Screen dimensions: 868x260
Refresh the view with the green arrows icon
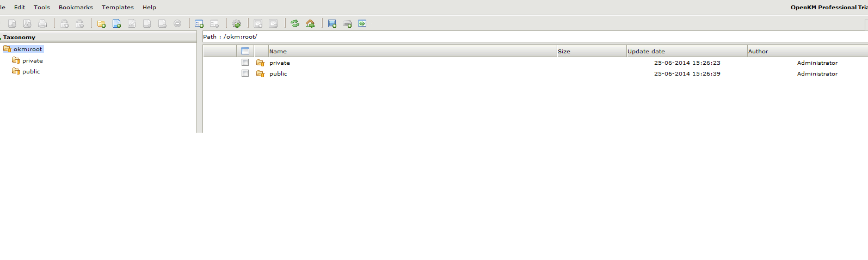295,24
